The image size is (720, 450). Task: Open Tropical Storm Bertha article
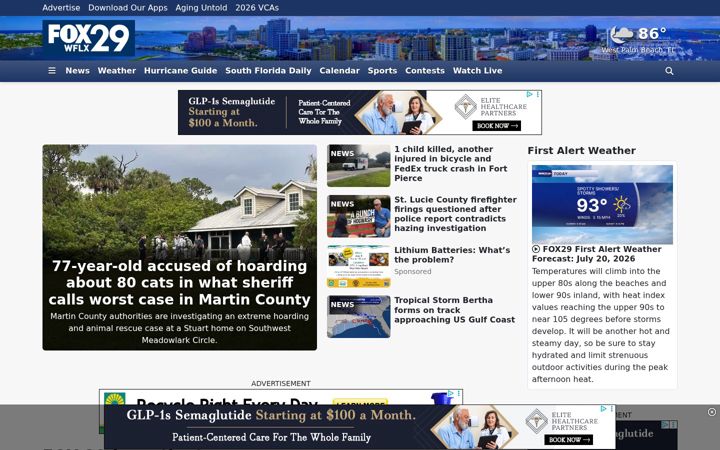coord(454,310)
